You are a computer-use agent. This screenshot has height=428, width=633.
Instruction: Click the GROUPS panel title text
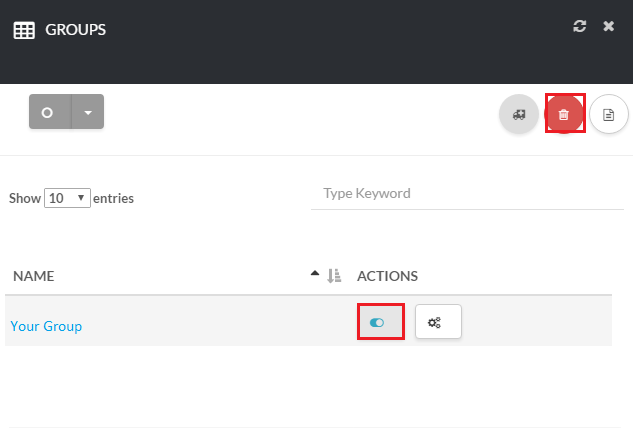(x=76, y=30)
